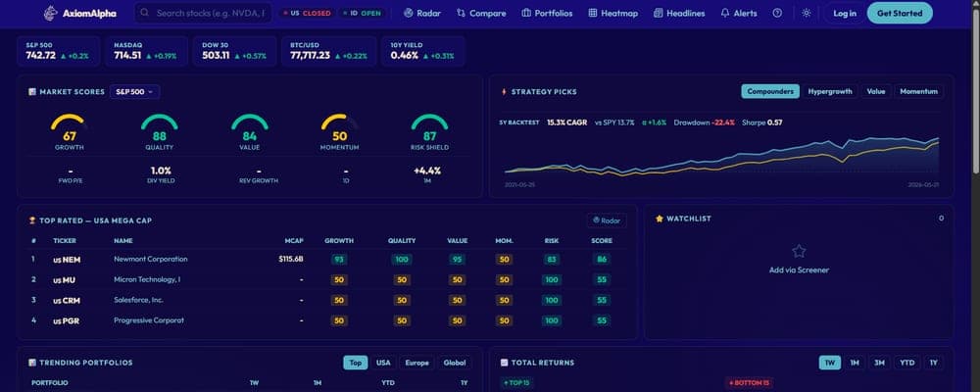Click the Quality score gauge 88
Viewport: 980px width, 392px height.
pos(160,132)
